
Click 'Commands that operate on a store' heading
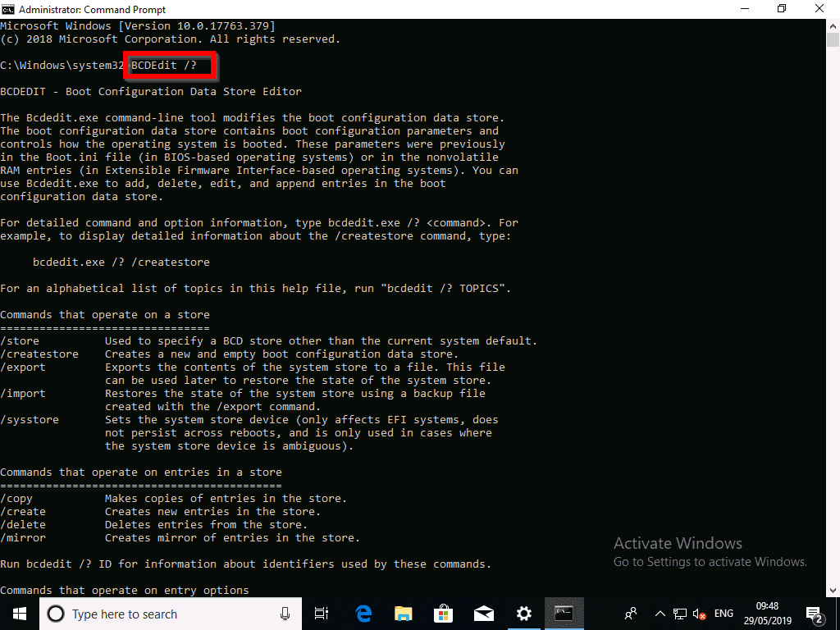click(x=105, y=315)
